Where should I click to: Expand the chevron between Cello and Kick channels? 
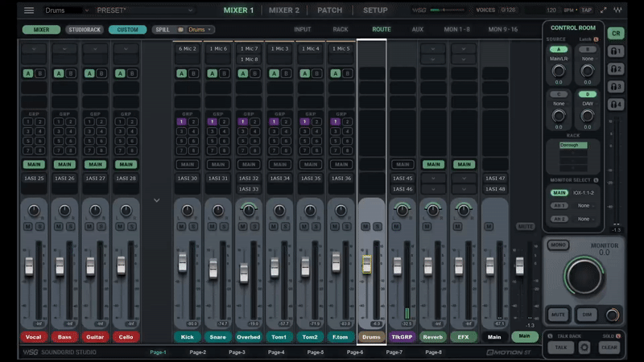pos(156,200)
